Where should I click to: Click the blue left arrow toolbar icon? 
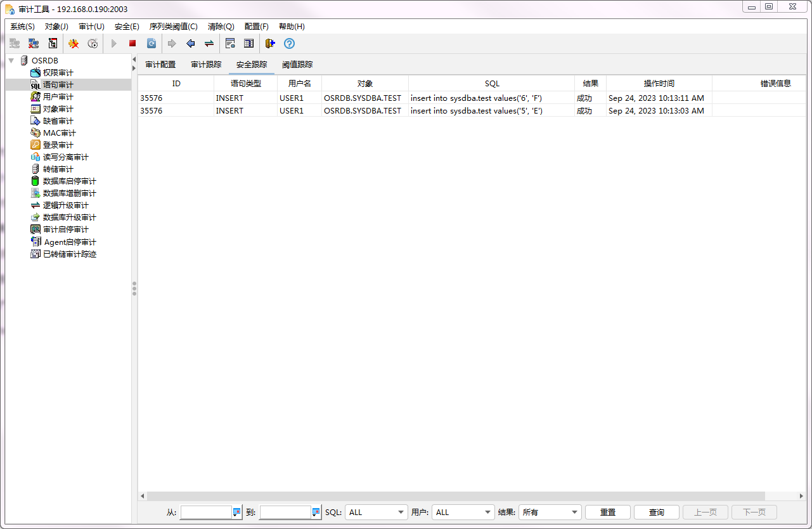[190, 44]
